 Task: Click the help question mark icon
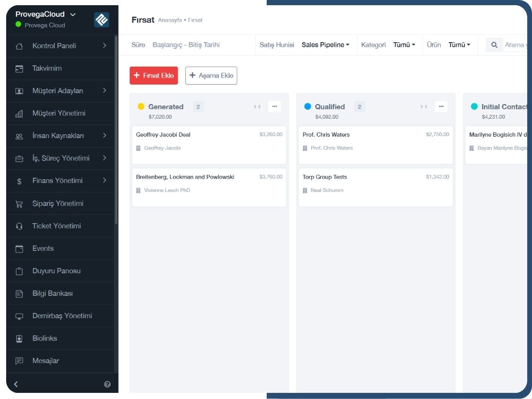coord(107,384)
